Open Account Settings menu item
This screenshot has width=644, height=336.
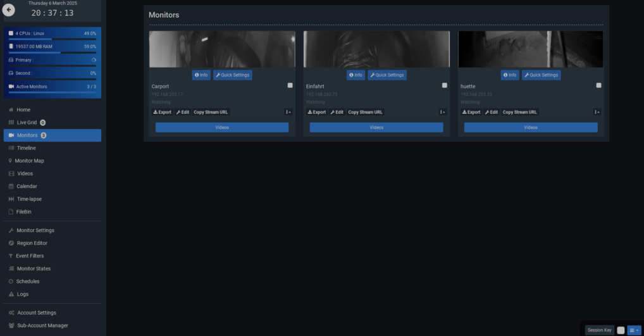click(x=37, y=313)
